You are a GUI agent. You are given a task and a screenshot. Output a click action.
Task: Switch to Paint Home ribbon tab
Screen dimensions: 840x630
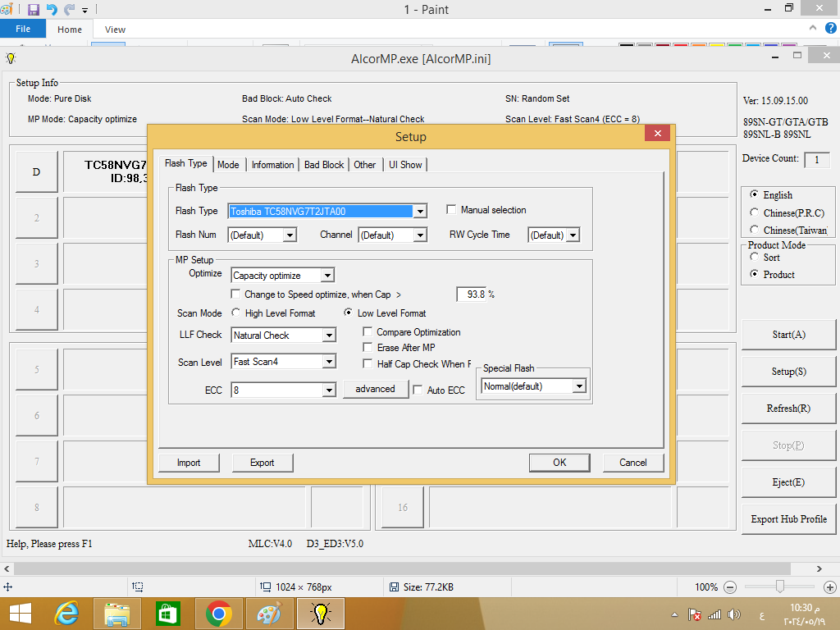(x=70, y=30)
